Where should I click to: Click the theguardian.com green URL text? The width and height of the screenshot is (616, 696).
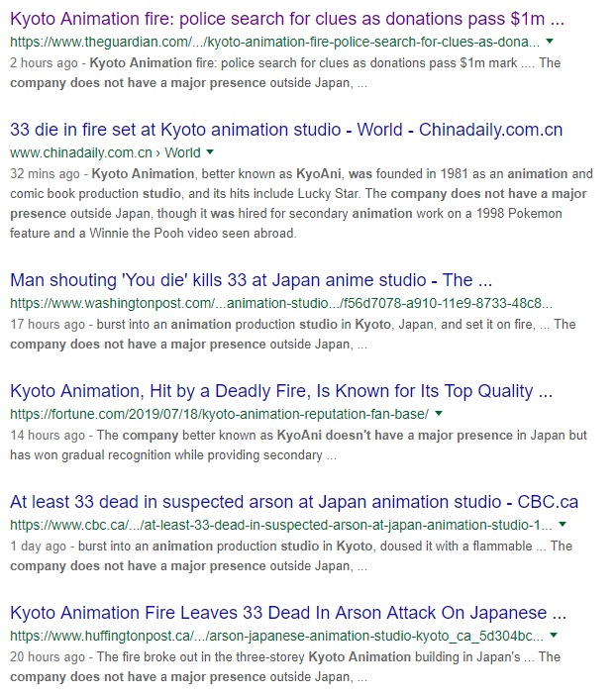pos(275,42)
